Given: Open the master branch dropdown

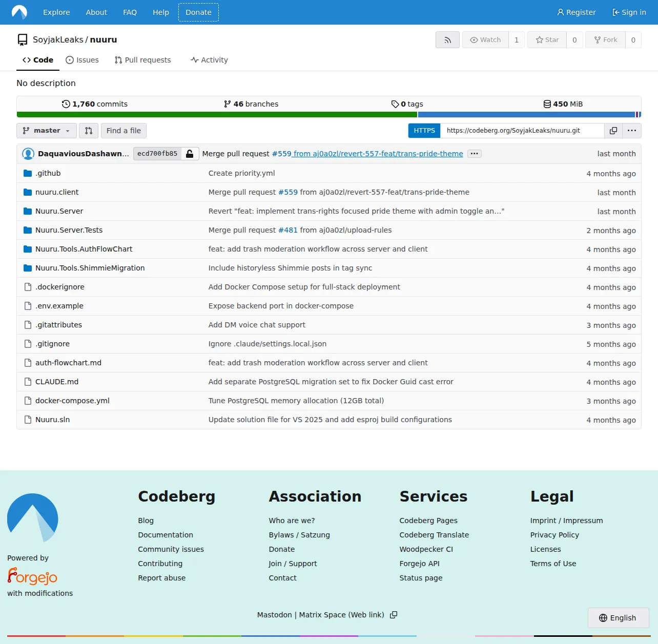Looking at the screenshot, I should click(x=47, y=131).
